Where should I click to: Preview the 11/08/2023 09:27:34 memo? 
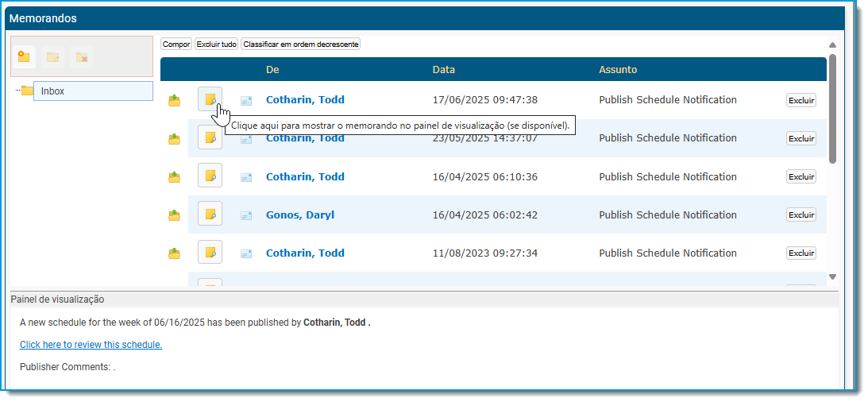210,252
